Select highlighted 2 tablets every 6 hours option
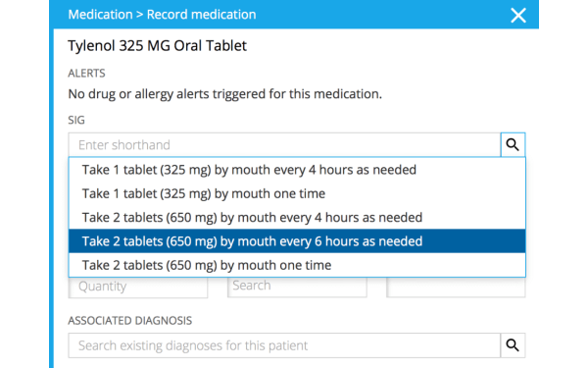 [x=297, y=241]
